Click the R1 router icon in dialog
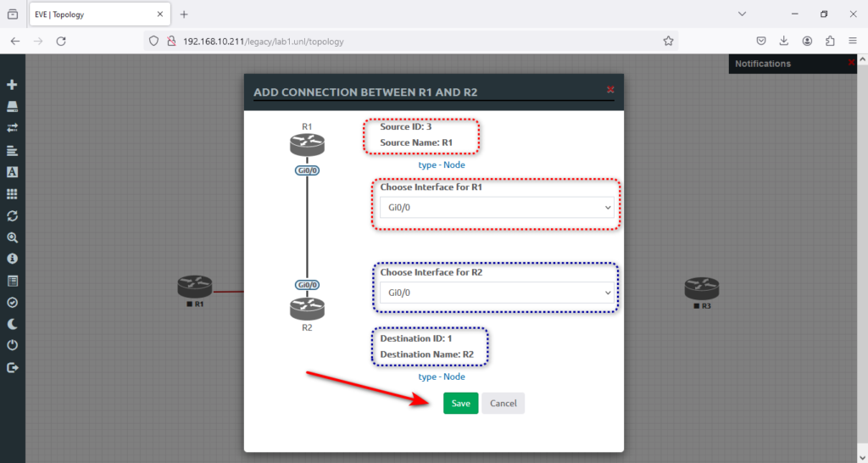The width and height of the screenshot is (868, 463). [x=307, y=144]
